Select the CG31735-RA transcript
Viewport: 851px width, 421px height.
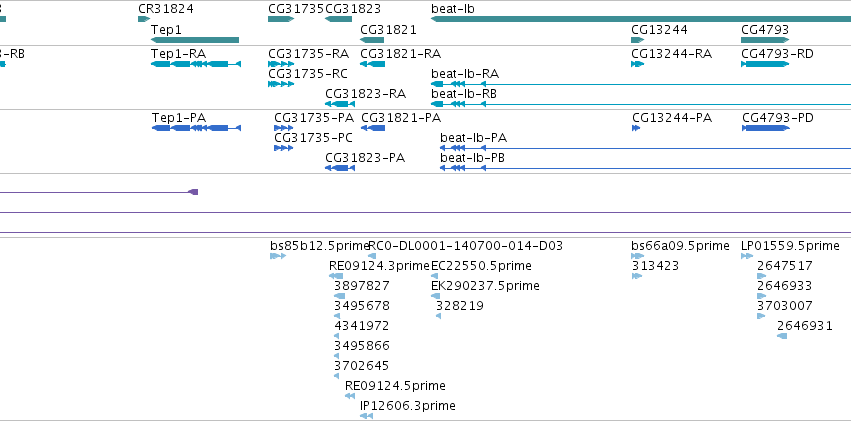[x=281, y=64]
